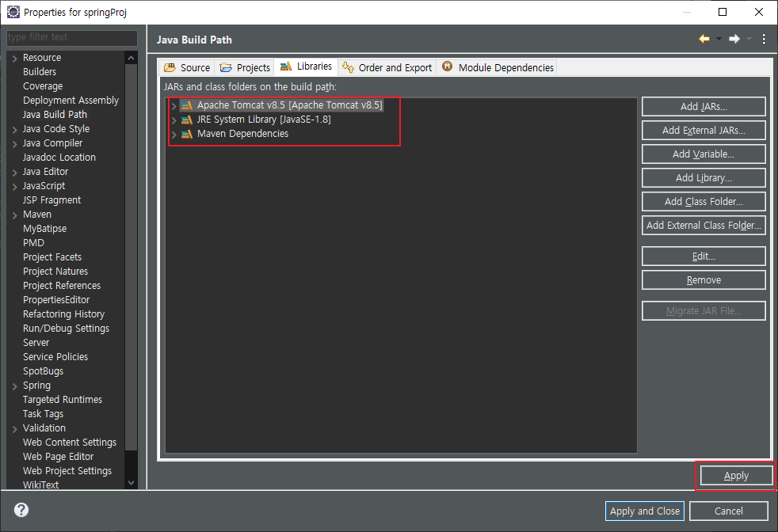This screenshot has height=532, width=778.
Task: Expand the Maven Dependencies entry
Action: 174,135
